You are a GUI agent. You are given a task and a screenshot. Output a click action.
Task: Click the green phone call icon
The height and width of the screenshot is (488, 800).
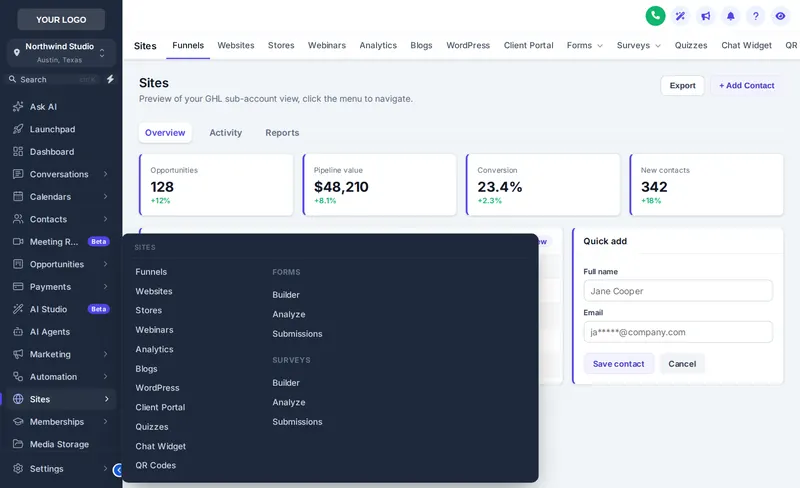655,16
